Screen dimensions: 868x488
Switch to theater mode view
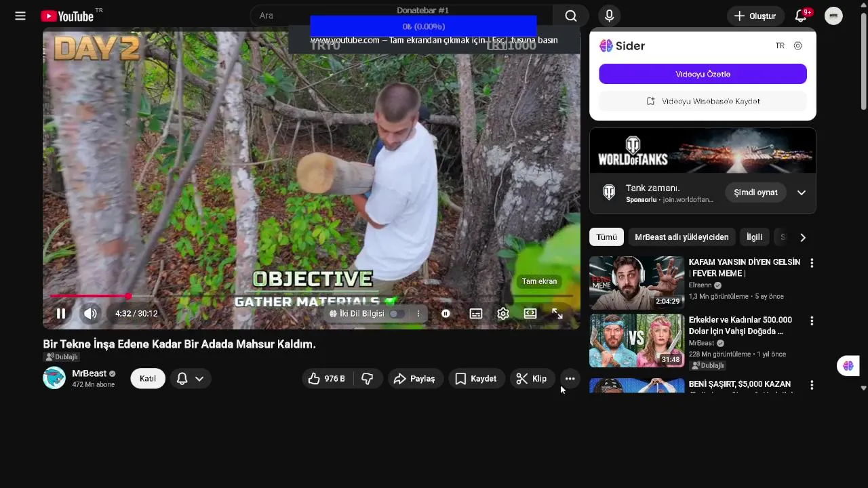[x=530, y=314]
